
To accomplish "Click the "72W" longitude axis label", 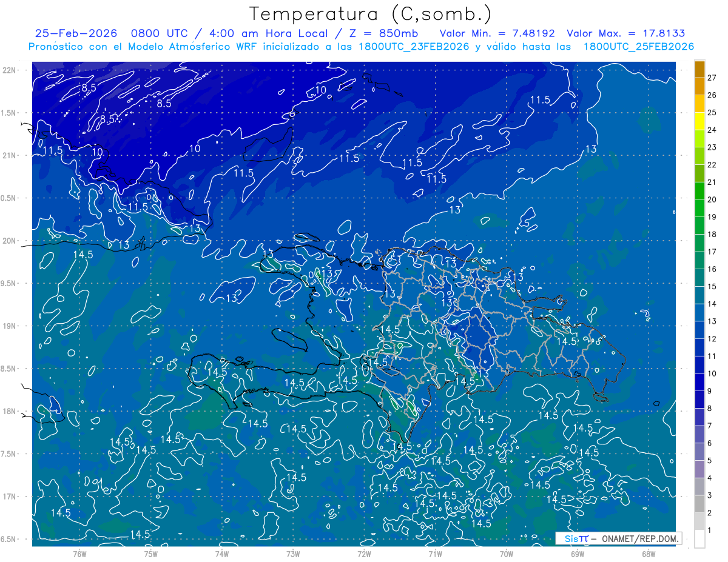I will 364,554.
